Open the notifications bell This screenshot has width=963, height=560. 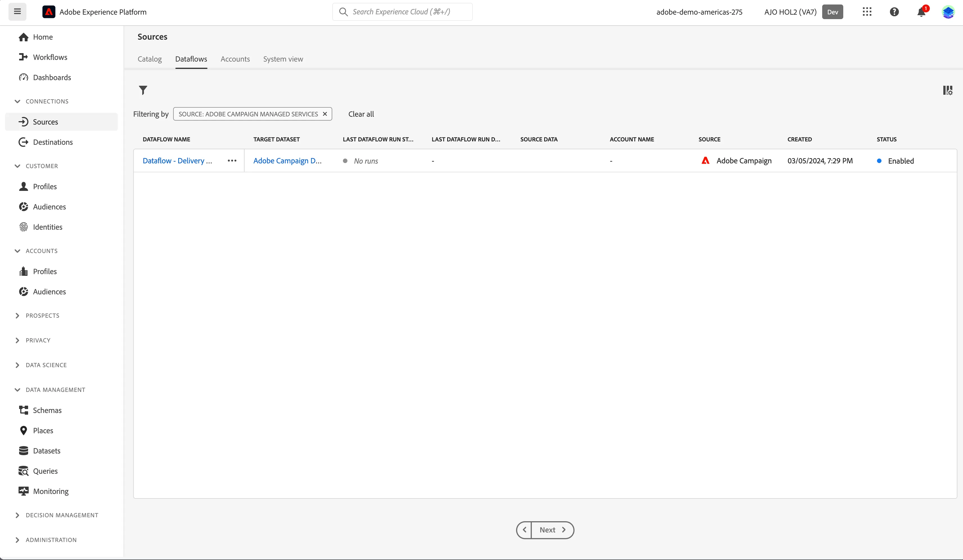(921, 12)
